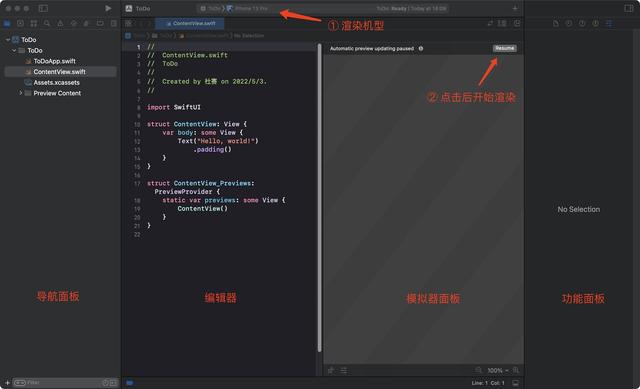Click the Line 1 Col 1 indicator
640x389 pixels.
[488, 383]
